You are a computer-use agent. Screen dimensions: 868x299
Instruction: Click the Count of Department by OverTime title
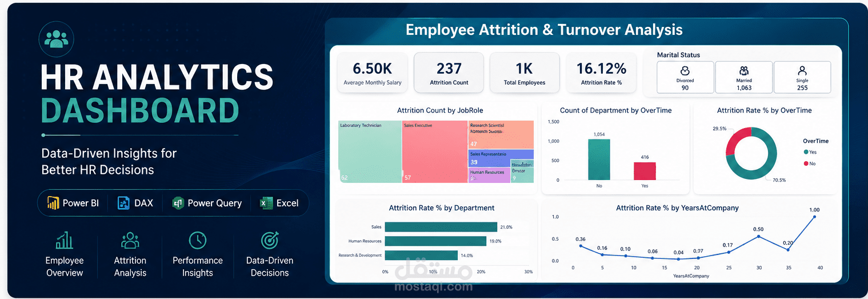[x=615, y=110]
